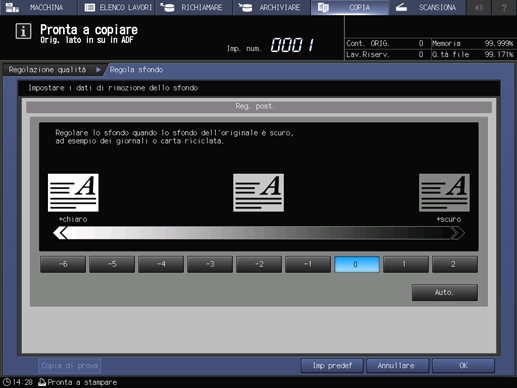Click the light-to-dark gradient bar
This screenshot has height=388, width=517.
pyautogui.click(x=259, y=233)
